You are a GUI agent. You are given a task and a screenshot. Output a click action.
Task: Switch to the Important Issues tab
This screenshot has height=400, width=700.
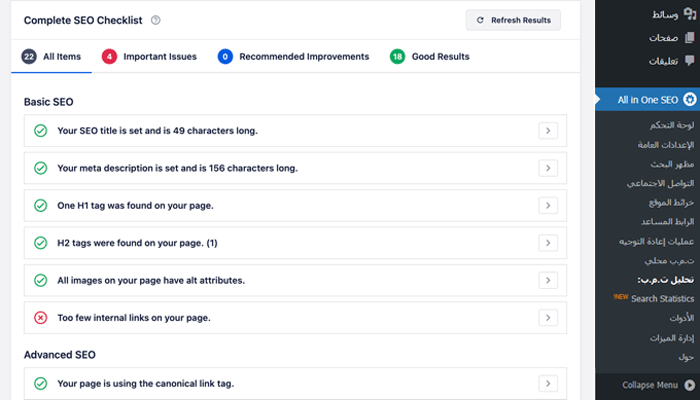(150, 57)
